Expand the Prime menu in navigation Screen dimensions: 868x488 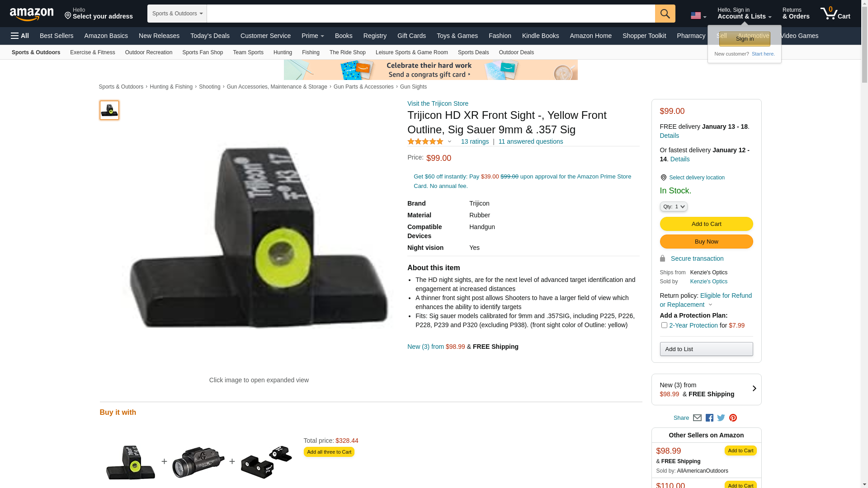313,36
